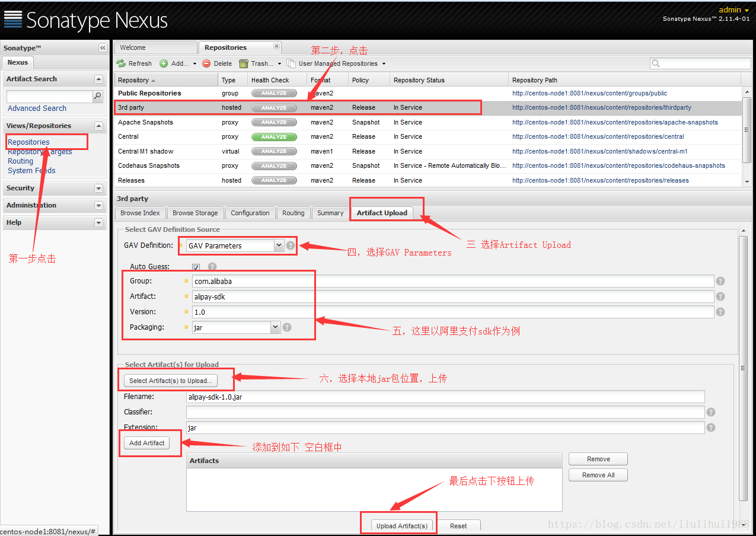
Task: Click the help icon beside Group field
Action: click(720, 281)
